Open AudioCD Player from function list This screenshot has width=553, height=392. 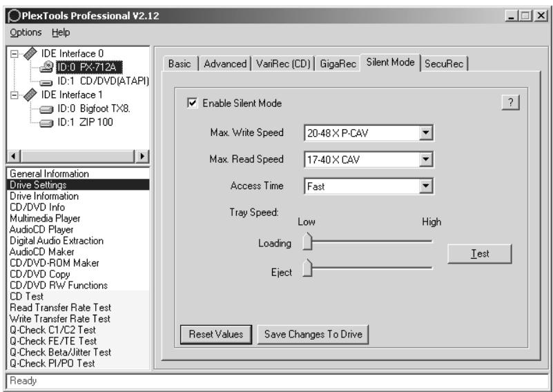click(x=78, y=230)
